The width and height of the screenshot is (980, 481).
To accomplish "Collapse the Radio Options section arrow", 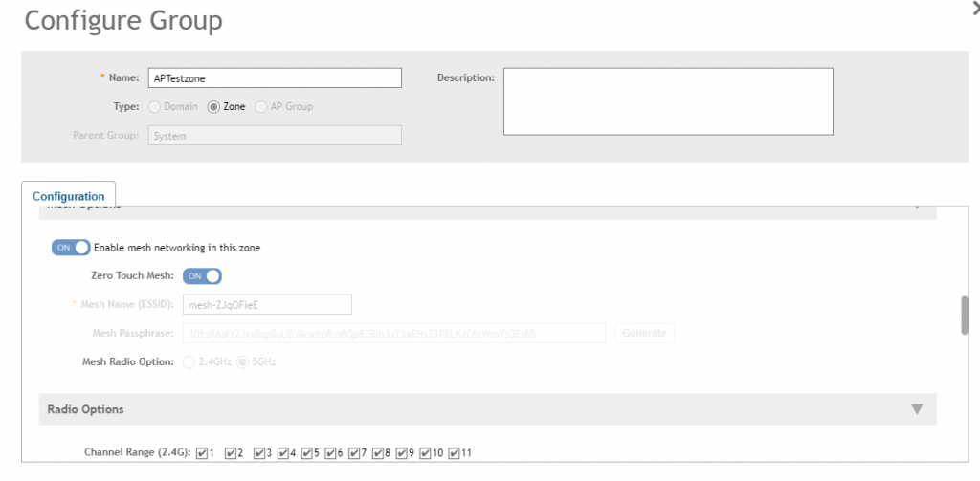I will click(x=916, y=409).
